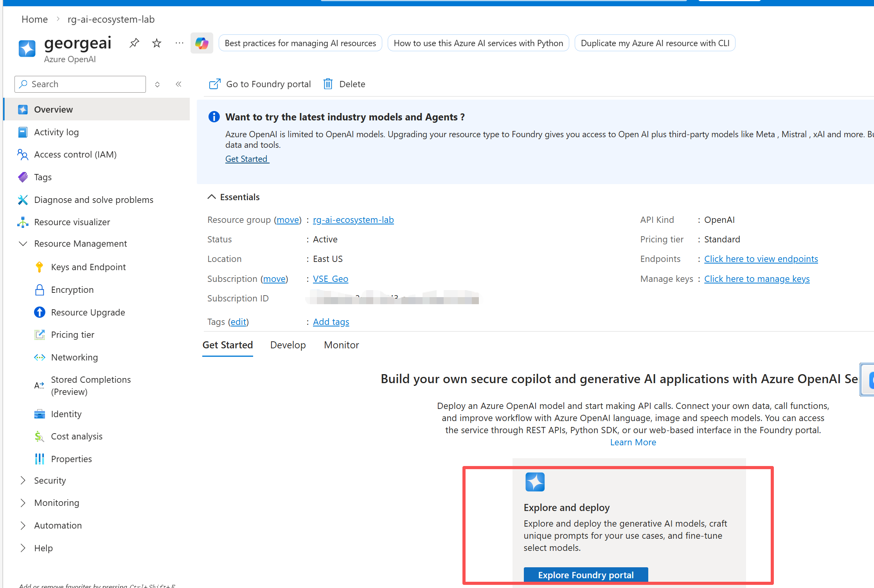Viewport: 874px width, 588px height.
Task: Click Explore Foundry portal button
Action: click(586, 575)
